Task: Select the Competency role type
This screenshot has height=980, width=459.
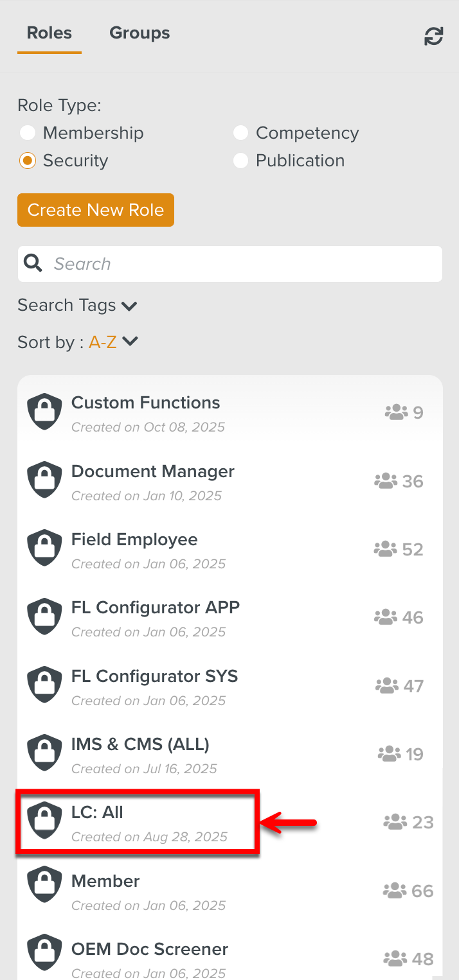Action: pyautogui.click(x=240, y=133)
